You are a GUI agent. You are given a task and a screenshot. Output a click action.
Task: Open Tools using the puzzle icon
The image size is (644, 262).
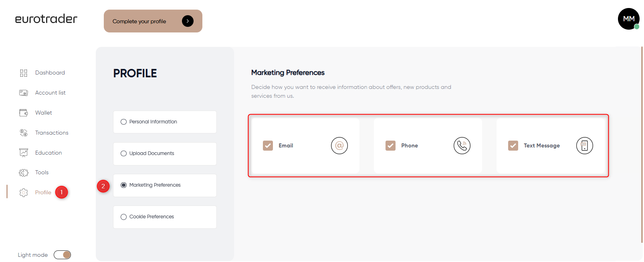pyautogui.click(x=24, y=173)
